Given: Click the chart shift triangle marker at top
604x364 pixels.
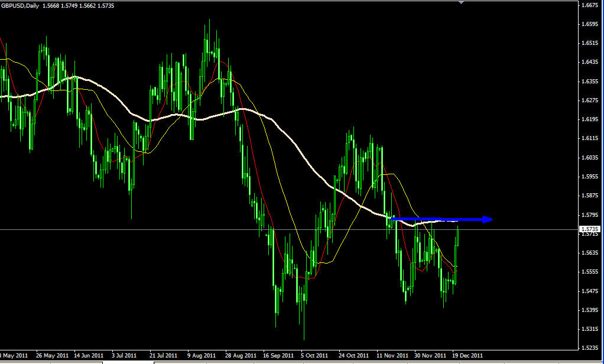Looking at the screenshot, I should [462, 2].
